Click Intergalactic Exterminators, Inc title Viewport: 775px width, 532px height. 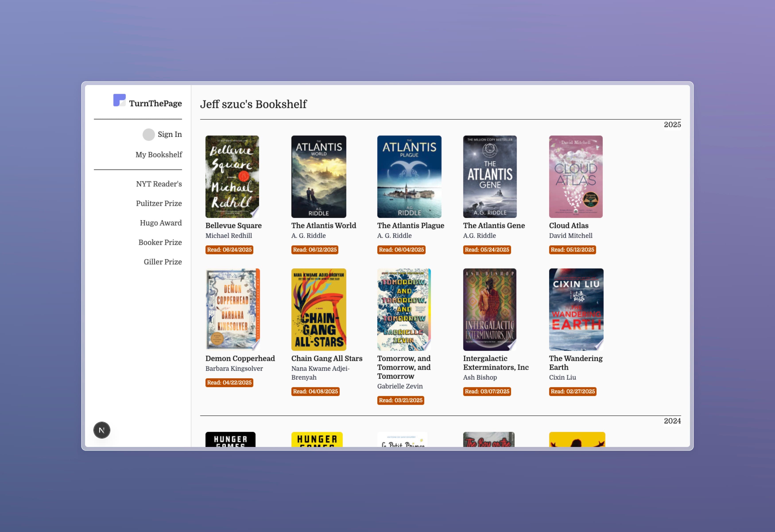coord(496,363)
